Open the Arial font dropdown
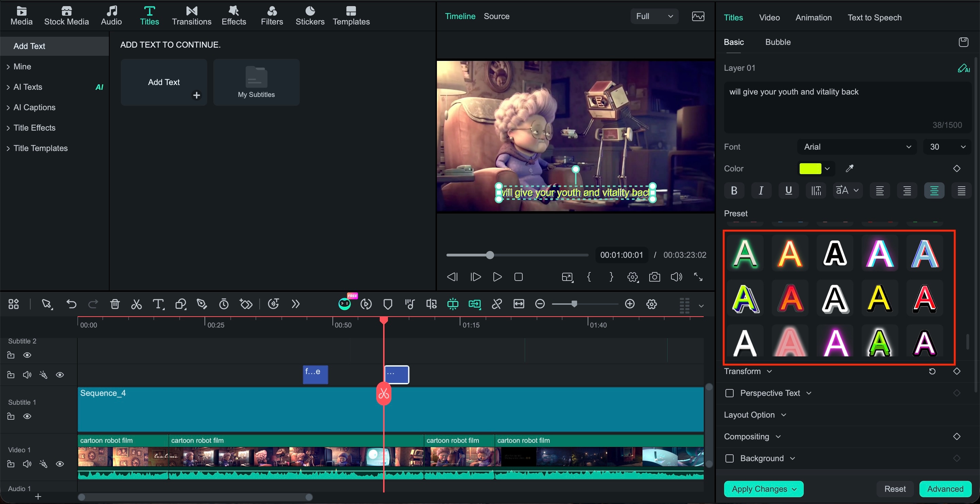The width and height of the screenshot is (980, 504). pyautogui.click(x=857, y=147)
